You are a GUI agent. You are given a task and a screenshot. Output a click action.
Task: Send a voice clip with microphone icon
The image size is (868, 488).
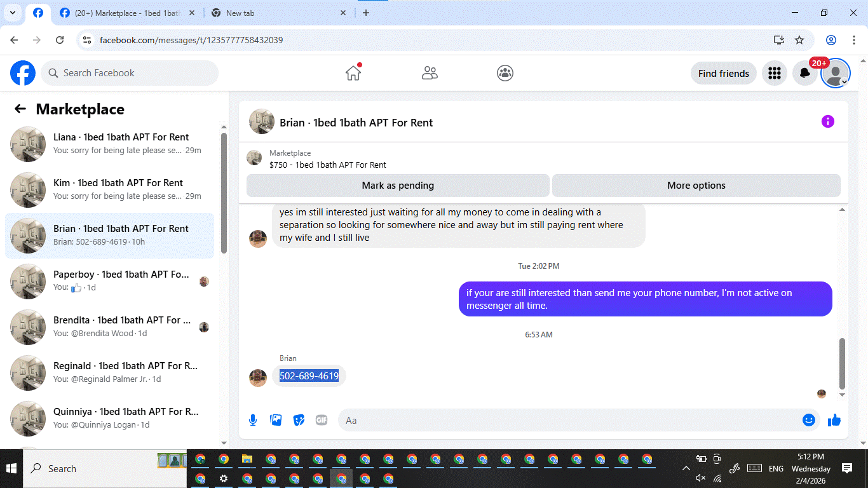[253, 420]
